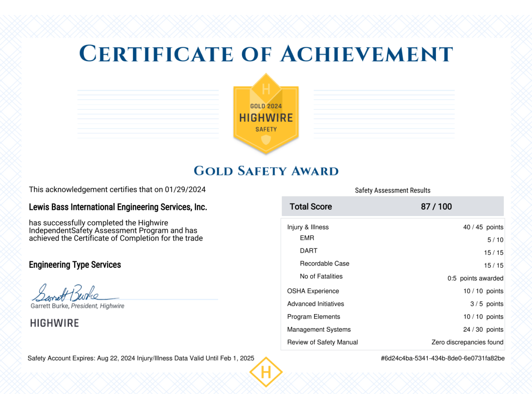Click the certificate ID hash code

[x=442, y=358]
